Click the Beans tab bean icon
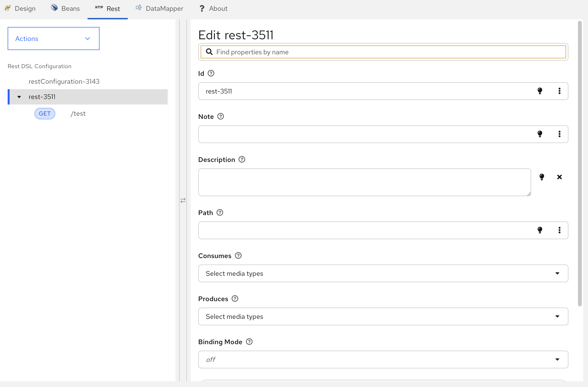 point(54,8)
